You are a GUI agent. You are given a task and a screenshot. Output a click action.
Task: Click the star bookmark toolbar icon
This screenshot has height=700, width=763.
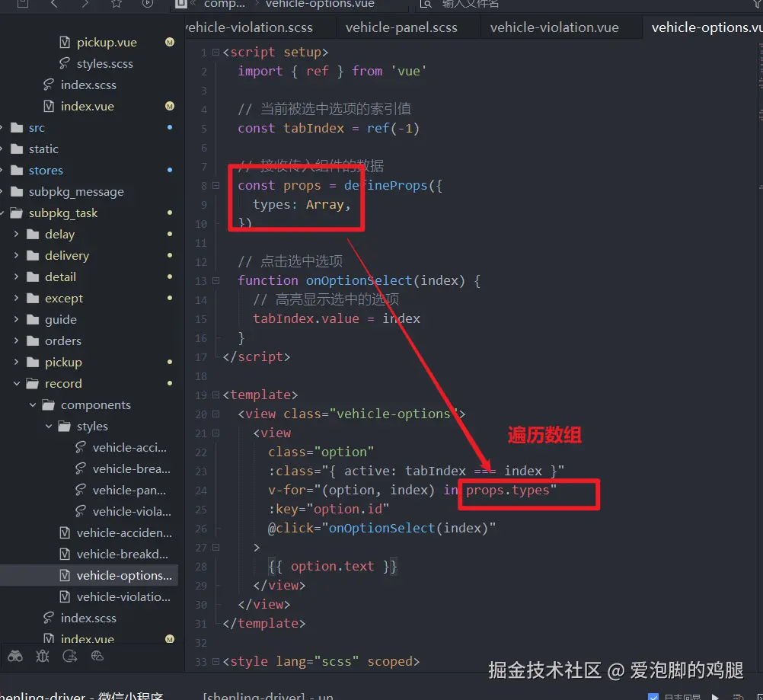pos(117,4)
